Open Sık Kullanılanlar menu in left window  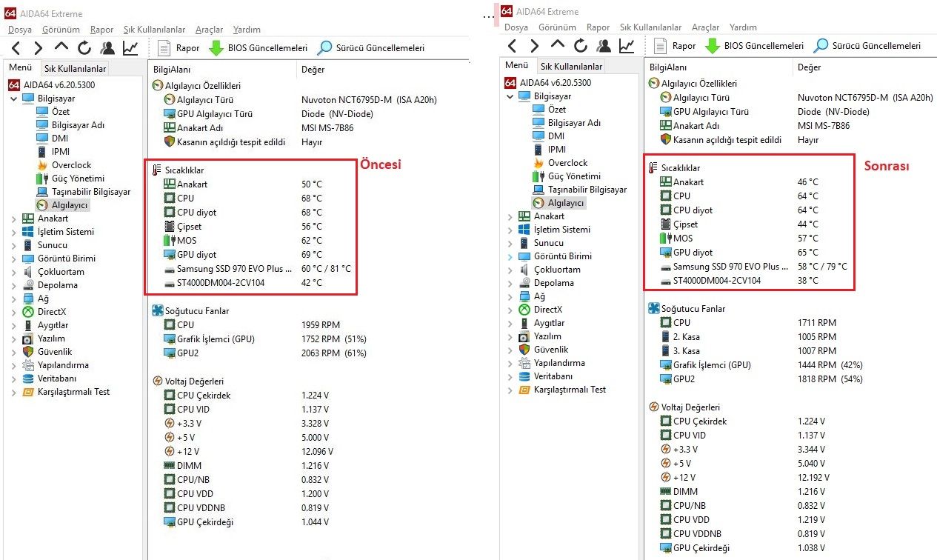(x=154, y=30)
